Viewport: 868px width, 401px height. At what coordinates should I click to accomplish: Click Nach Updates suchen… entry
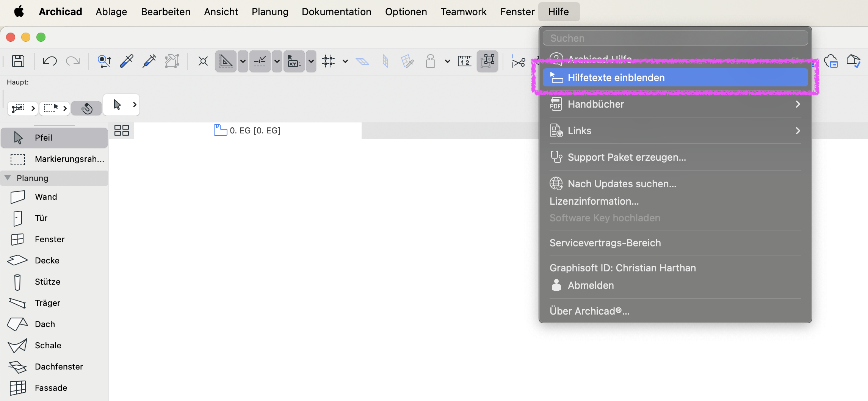click(x=675, y=184)
